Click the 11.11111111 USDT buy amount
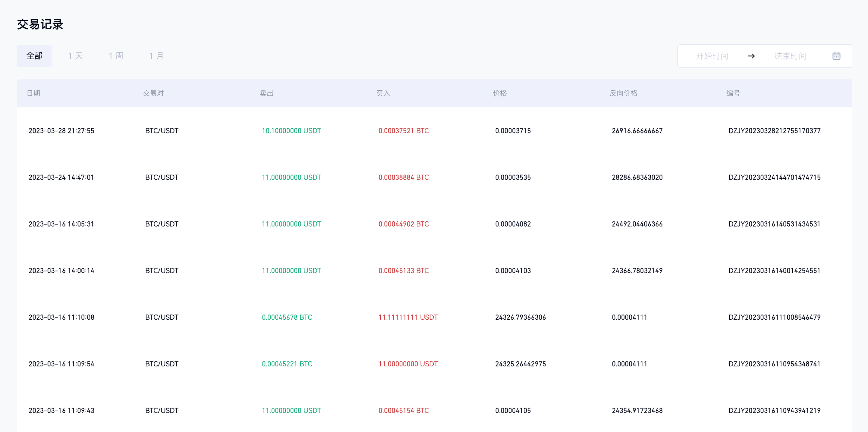Screen dimensions: 868x432 [408, 317]
